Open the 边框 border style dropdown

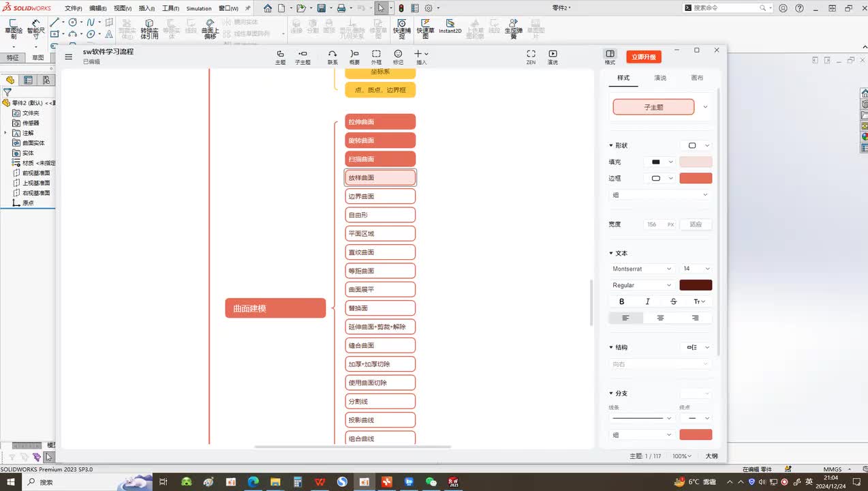click(x=660, y=178)
